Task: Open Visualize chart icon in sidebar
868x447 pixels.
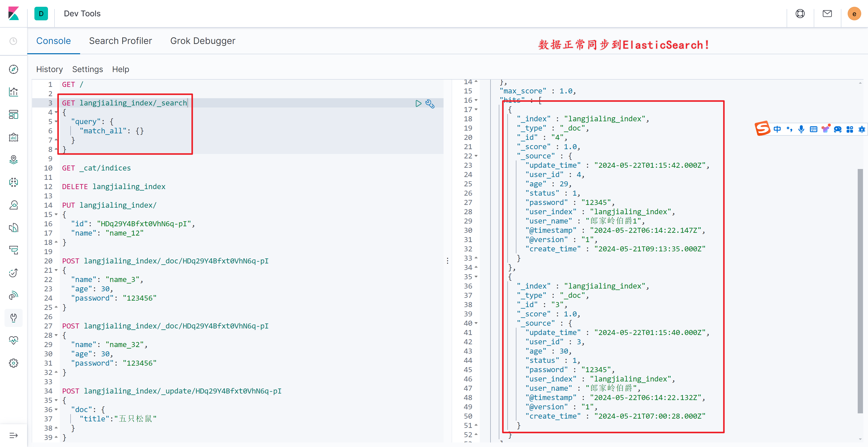Action: point(14,92)
